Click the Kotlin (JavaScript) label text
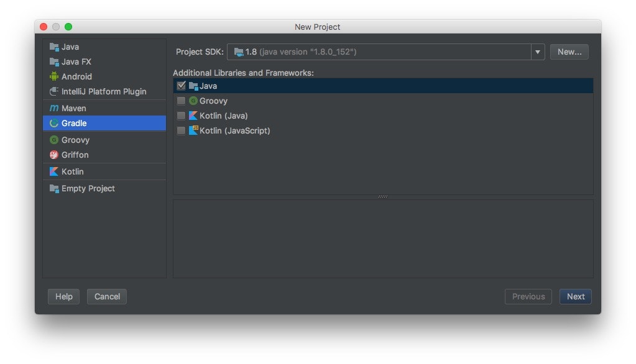The height and width of the screenshot is (364, 636). [x=234, y=130]
